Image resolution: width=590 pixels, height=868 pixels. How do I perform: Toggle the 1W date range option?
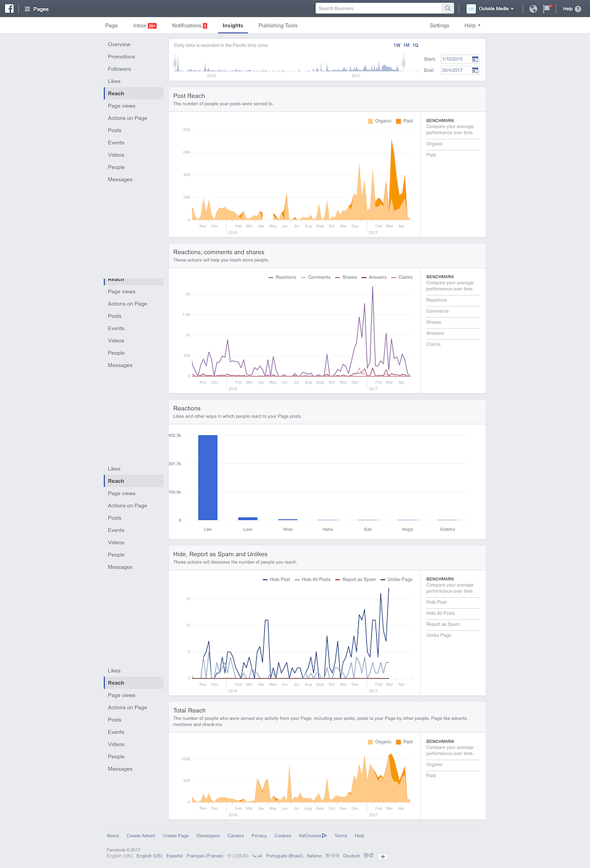tap(396, 45)
